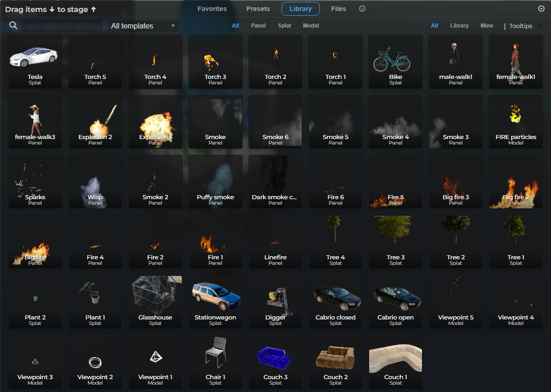
Task: Choose the blue Couch 3 splat item
Action: [275, 362]
